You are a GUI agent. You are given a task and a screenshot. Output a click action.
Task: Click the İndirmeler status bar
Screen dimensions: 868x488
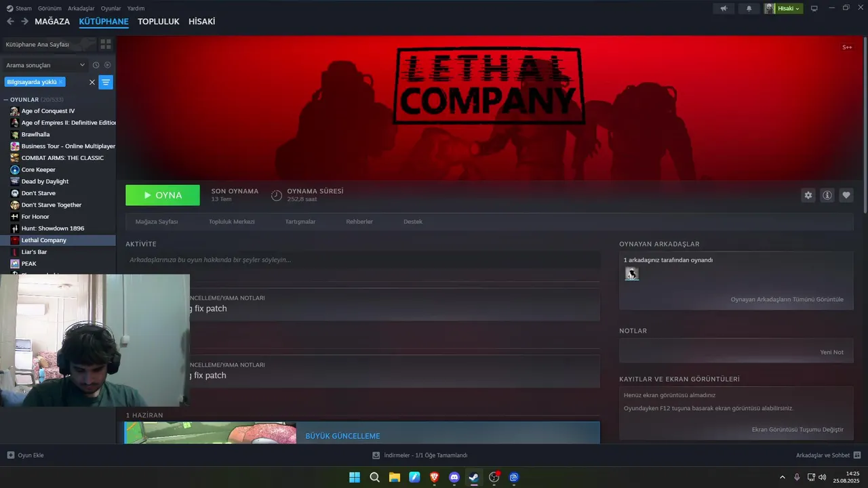[420, 455]
